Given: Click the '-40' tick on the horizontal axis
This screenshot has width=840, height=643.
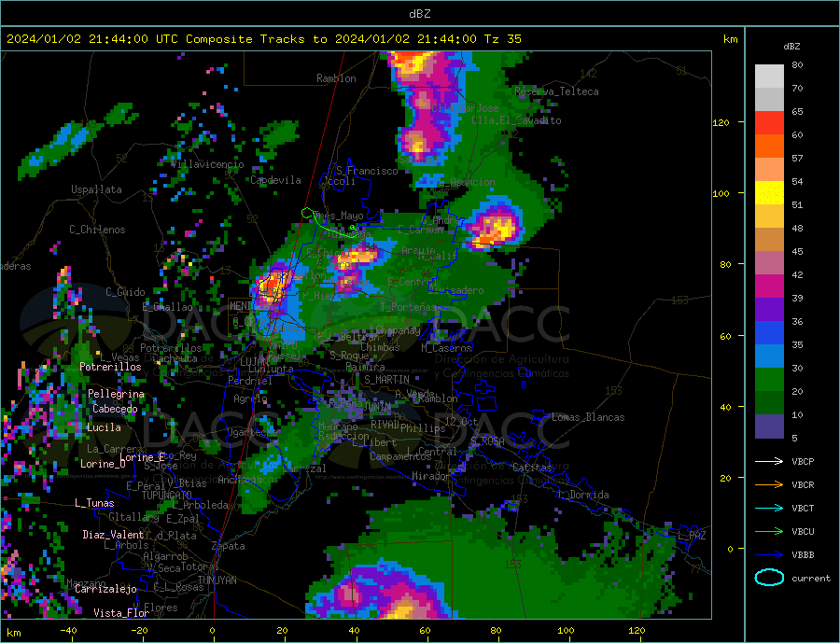Looking at the screenshot, I should (68, 631).
